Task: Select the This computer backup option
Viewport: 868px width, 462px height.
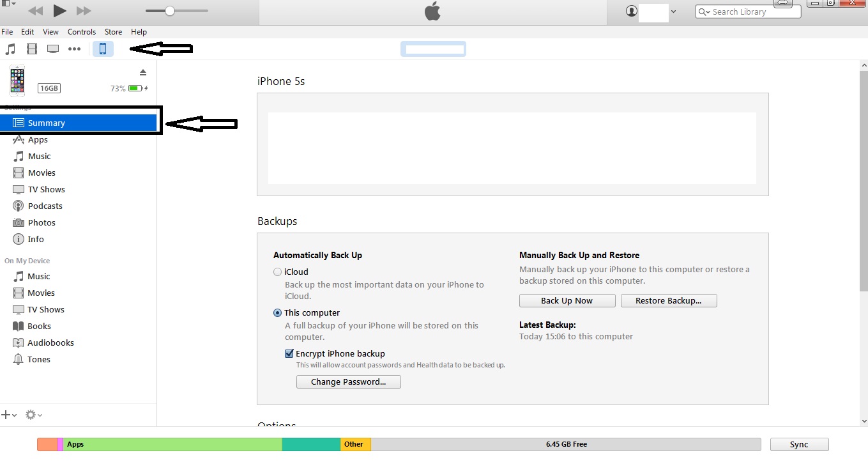Action: (277, 313)
